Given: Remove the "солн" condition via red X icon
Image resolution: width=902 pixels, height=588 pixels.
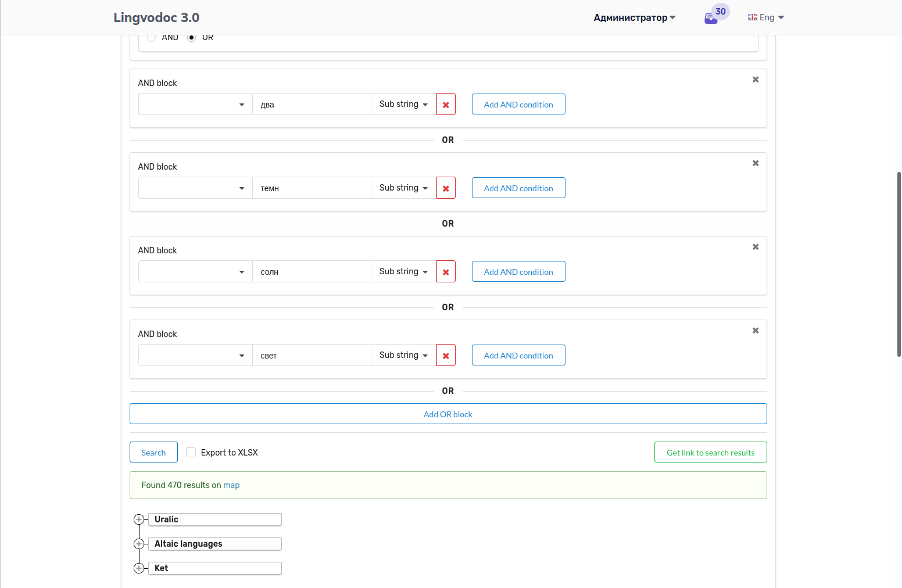Looking at the screenshot, I should tap(446, 271).
